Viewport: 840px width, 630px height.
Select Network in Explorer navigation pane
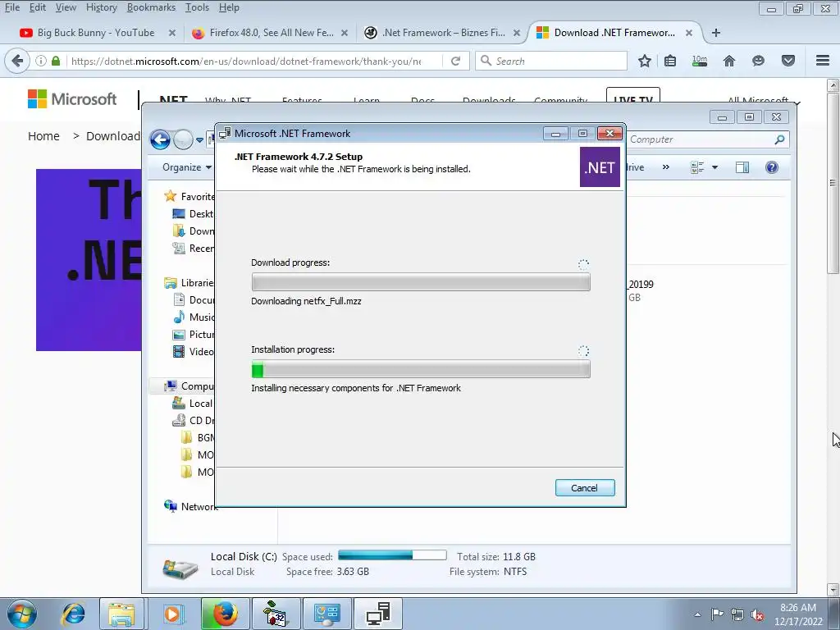coord(190,506)
